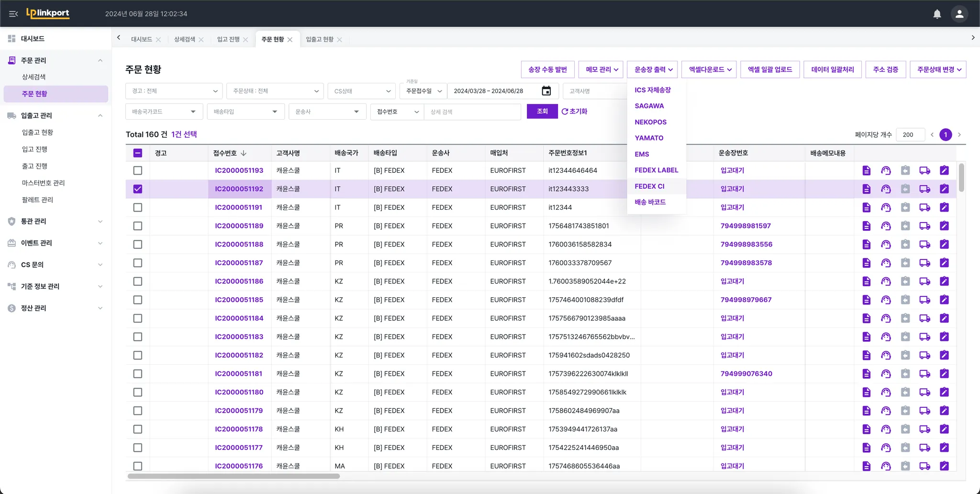Screen dimensions: 980x494
Task: Switch to the 입출고 현황 tab
Action: (x=319, y=39)
